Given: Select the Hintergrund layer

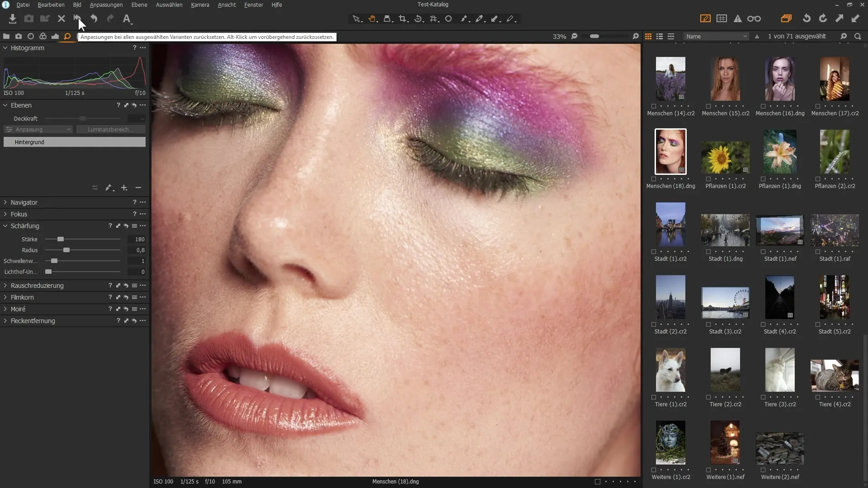Looking at the screenshot, I should pyautogui.click(x=75, y=142).
